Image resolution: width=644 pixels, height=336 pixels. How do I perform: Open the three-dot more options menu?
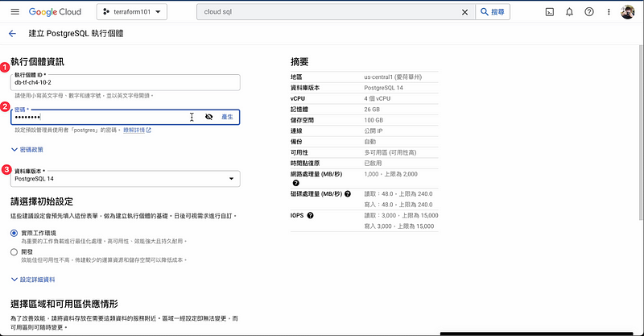[609, 12]
